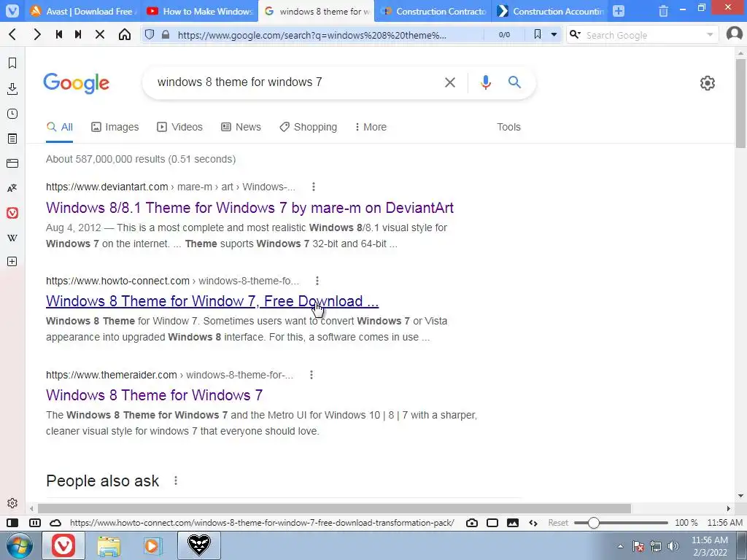This screenshot has width=747, height=560.
Task: Open a new tab
Action: point(619,11)
